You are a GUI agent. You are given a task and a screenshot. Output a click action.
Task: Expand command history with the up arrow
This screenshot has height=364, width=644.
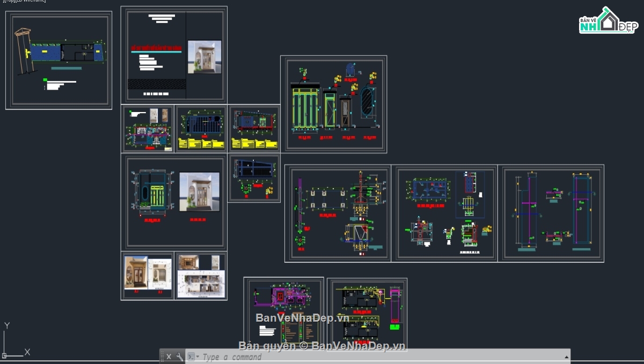point(566,357)
